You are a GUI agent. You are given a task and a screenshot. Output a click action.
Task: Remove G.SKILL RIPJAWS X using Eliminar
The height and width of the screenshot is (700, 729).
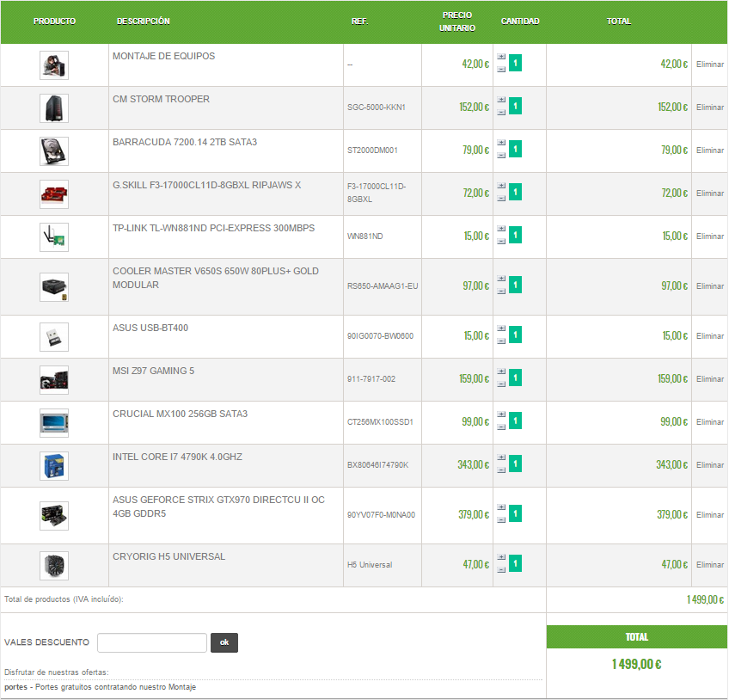pyautogui.click(x=710, y=193)
